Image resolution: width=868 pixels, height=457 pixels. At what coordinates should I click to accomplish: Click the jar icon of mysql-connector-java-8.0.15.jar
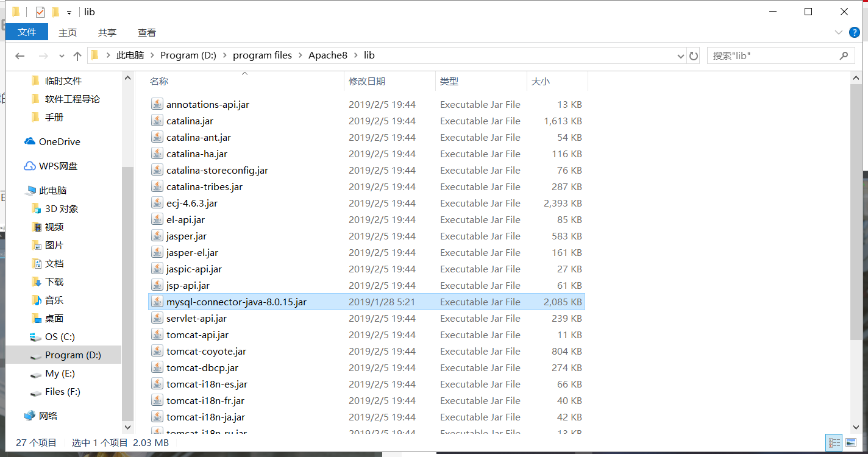157,302
